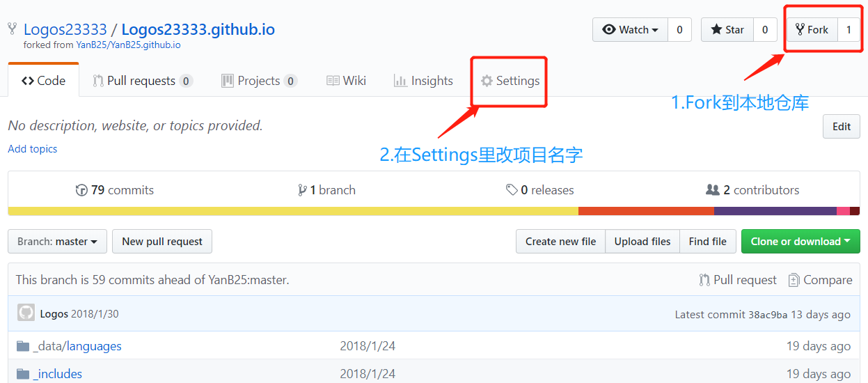Click the people icon beside 2 contributors
The height and width of the screenshot is (383, 868).
(712, 190)
